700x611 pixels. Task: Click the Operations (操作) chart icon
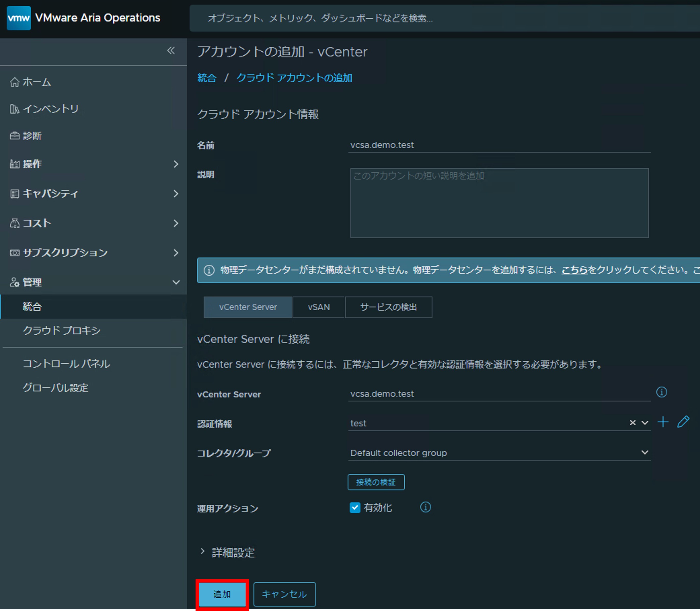[14, 164]
